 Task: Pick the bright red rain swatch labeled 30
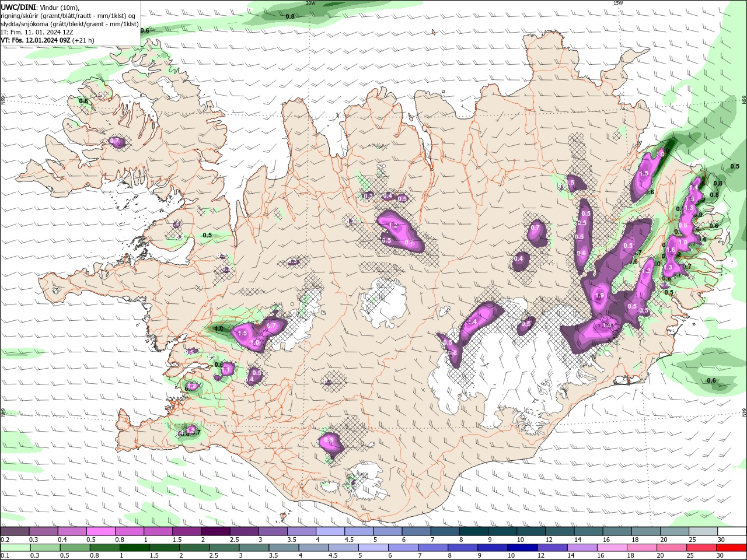coord(731,548)
